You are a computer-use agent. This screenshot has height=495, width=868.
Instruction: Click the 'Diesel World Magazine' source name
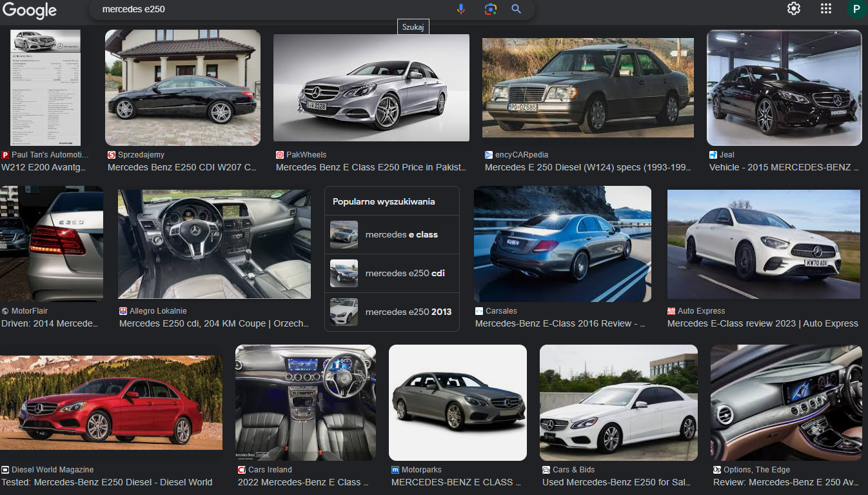click(53, 470)
